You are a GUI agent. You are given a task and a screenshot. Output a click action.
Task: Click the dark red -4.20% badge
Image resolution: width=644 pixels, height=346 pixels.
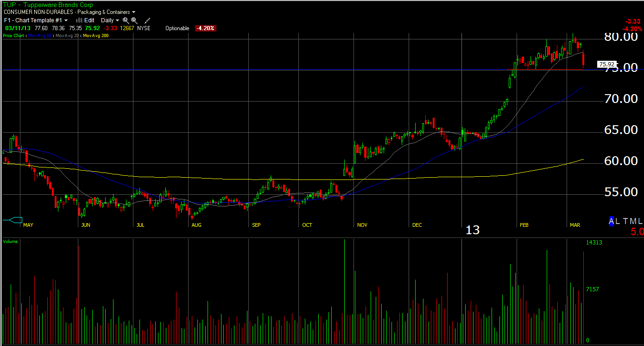[205, 28]
